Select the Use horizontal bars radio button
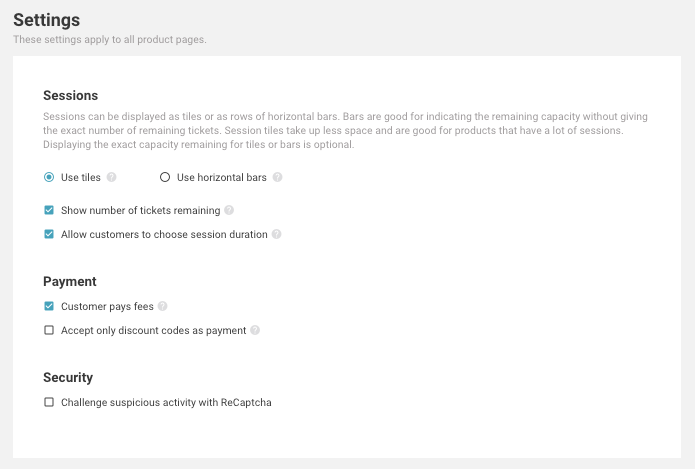The width and height of the screenshot is (695, 469). click(165, 177)
